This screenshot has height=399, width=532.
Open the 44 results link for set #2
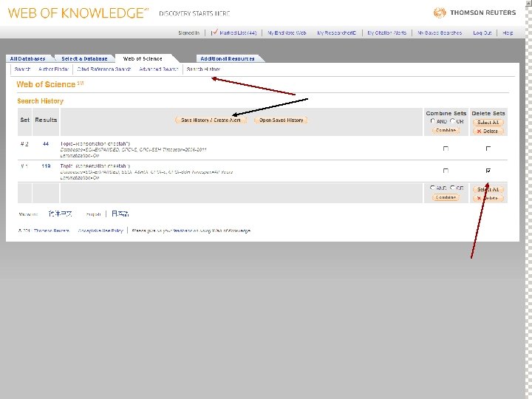point(46,144)
